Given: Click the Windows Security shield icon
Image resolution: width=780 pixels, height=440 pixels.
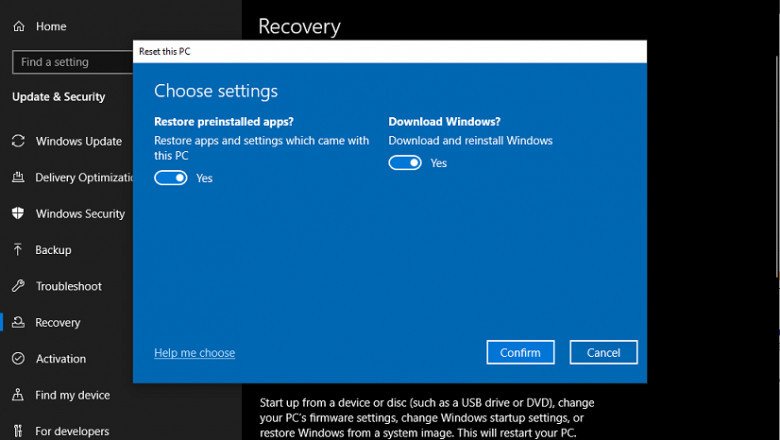Looking at the screenshot, I should click(x=18, y=213).
